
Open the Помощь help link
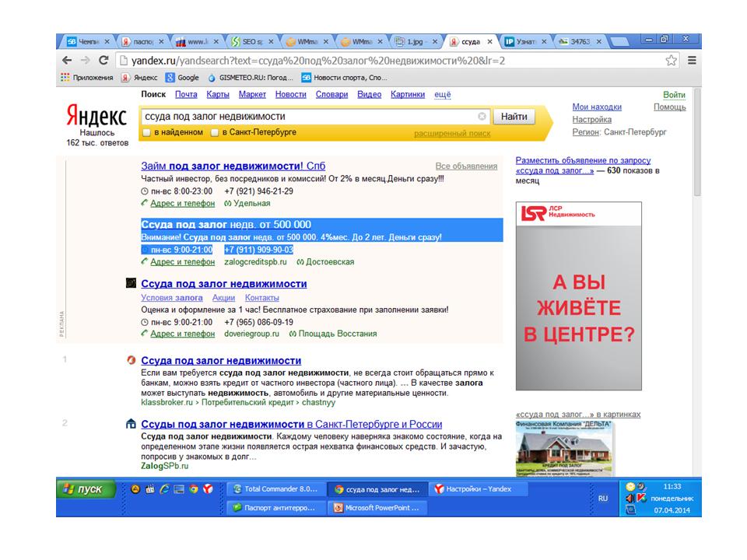670,107
